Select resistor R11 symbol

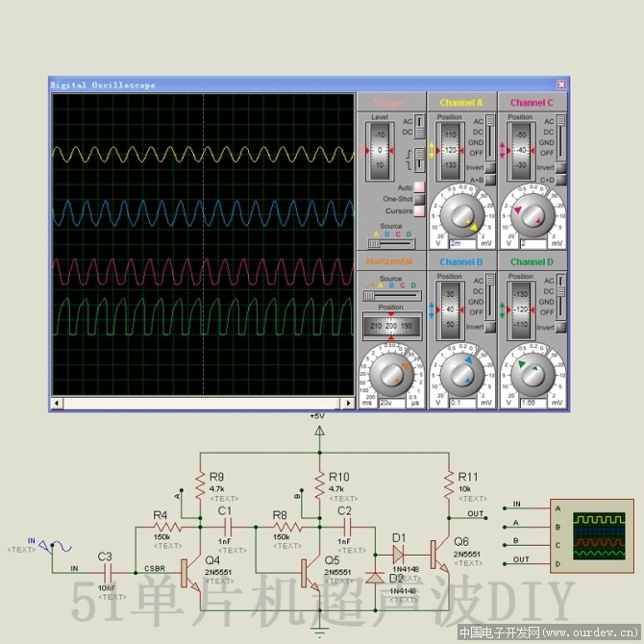pos(449,485)
